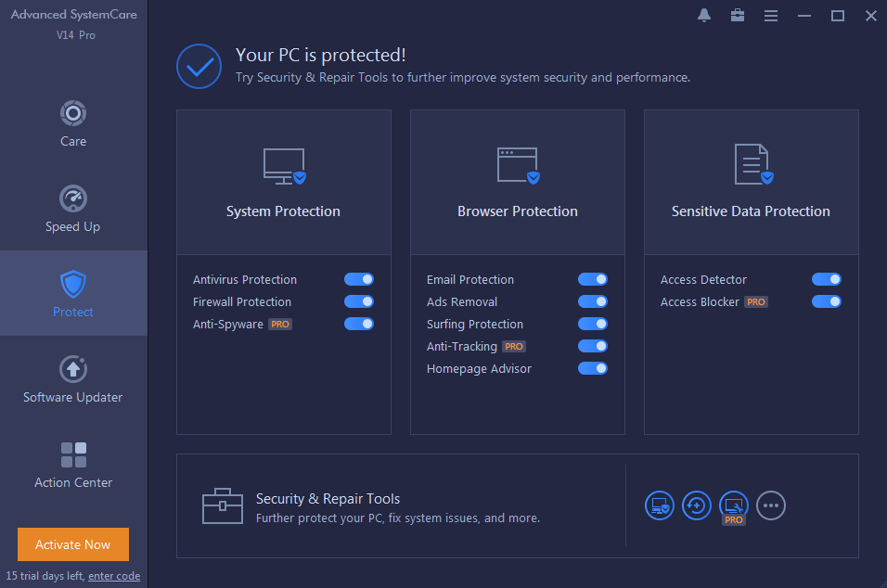Viewport: 887px width, 588px height.
Task: Click the Sensitive Data Protection document icon
Action: tap(753, 164)
